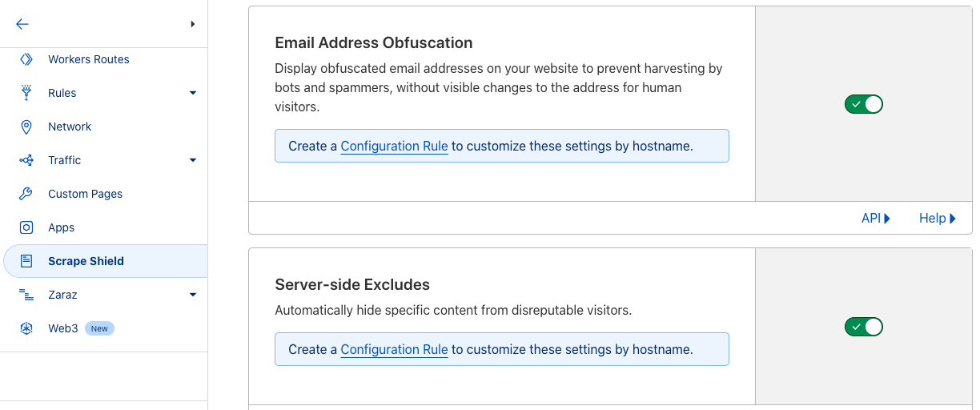The image size is (980, 410).
Task: Open Configuration Rule link under Email Obfuscation
Action: 394,146
